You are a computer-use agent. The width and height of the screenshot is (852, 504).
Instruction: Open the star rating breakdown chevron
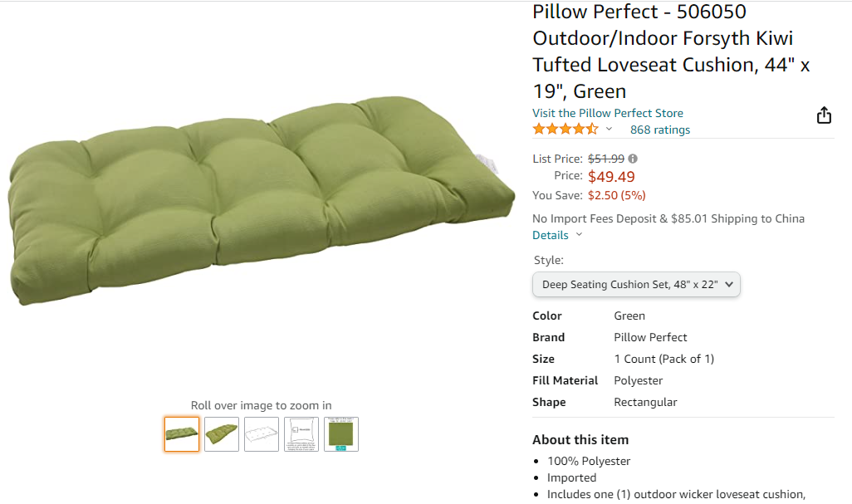[609, 130]
